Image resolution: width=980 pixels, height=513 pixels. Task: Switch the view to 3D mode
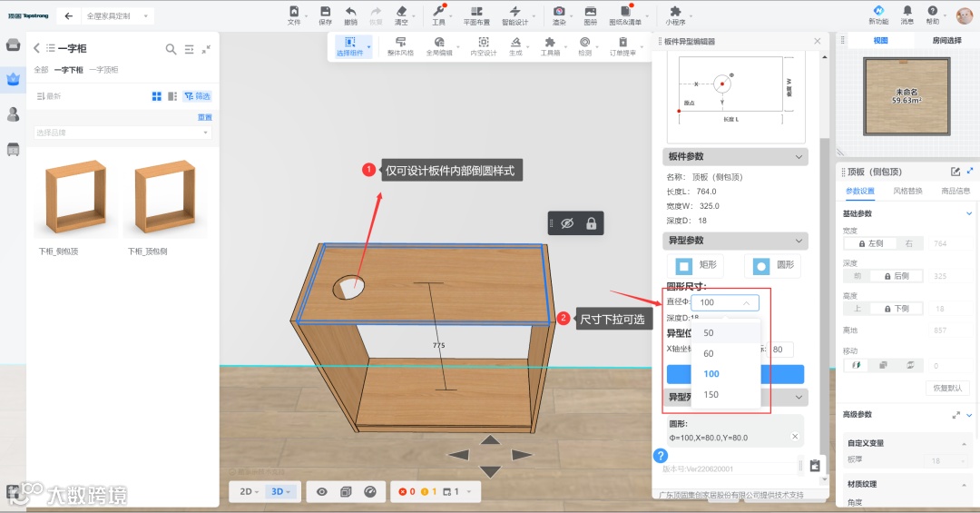point(280,492)
